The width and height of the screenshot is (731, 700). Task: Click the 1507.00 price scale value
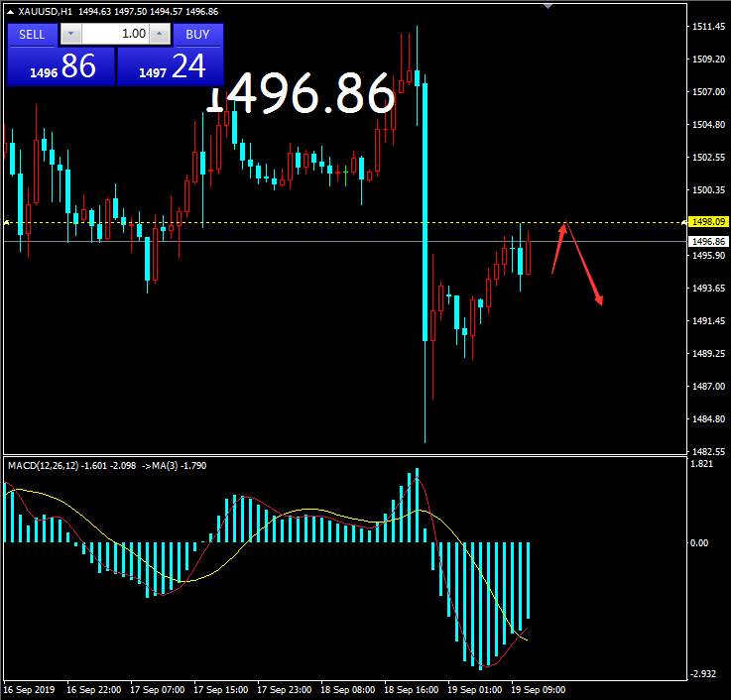click(708, 92)
